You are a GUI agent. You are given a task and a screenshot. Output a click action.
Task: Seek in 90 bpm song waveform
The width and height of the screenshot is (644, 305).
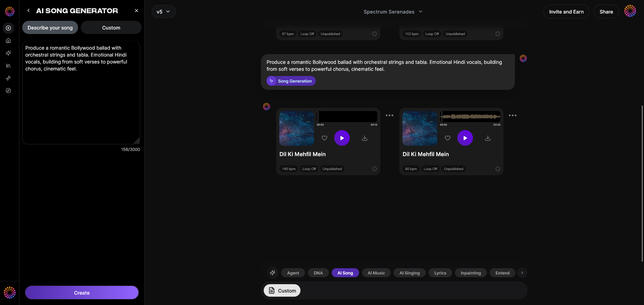click(x=470, y=117)
